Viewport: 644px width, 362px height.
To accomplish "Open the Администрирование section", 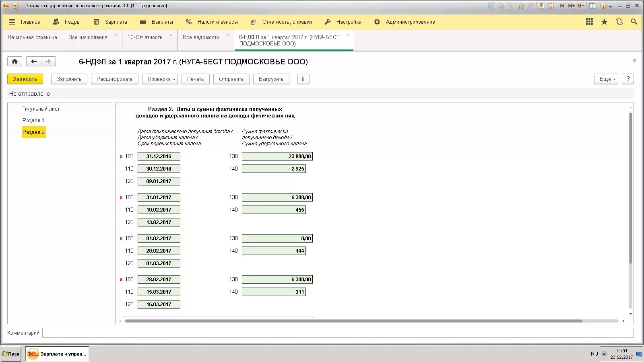I will pos(405,22).
